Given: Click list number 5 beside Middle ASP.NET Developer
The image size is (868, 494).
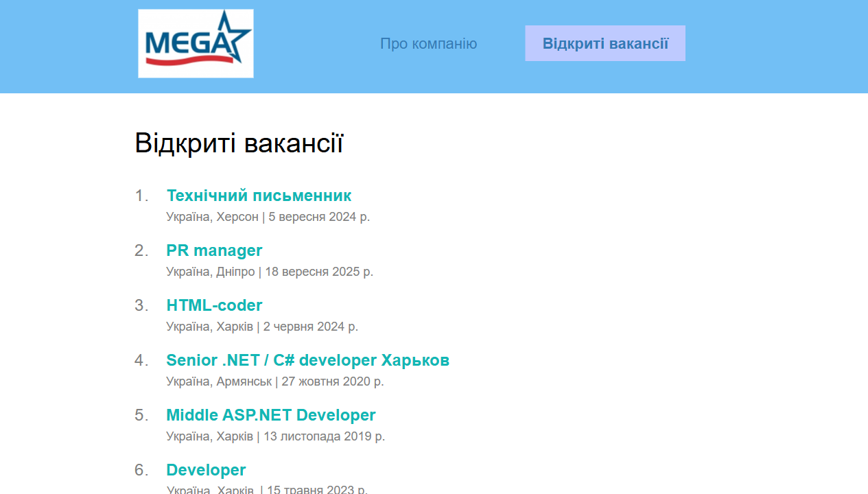Looking at the screenshot, I should click(141, 416).
